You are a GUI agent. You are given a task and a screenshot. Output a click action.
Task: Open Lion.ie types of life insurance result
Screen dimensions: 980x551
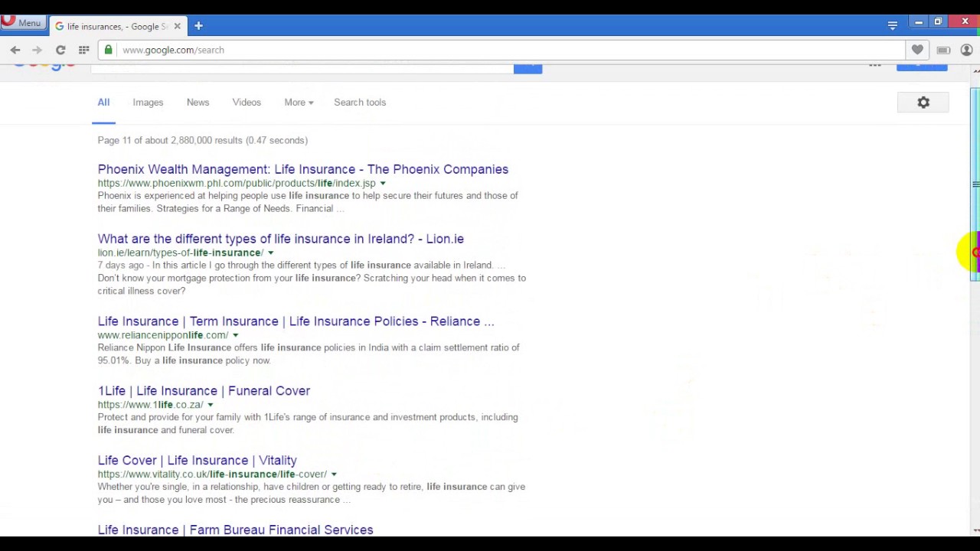point(281,239)
